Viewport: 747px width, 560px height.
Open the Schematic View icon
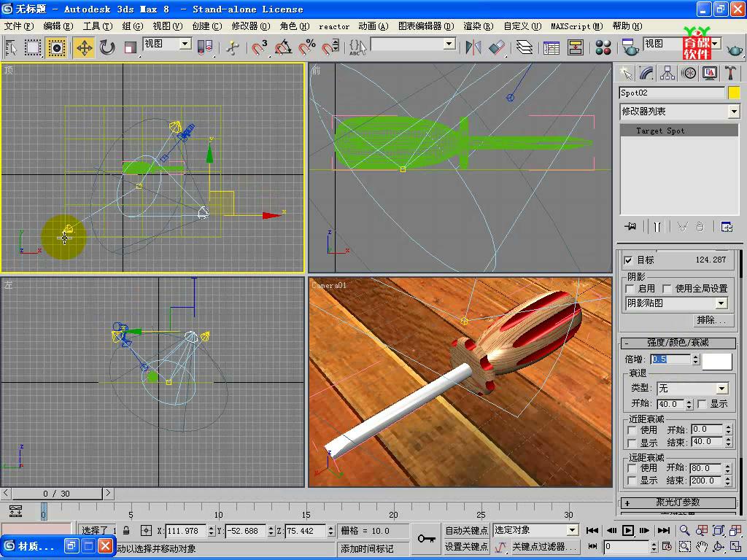click(x=576, y=47)
